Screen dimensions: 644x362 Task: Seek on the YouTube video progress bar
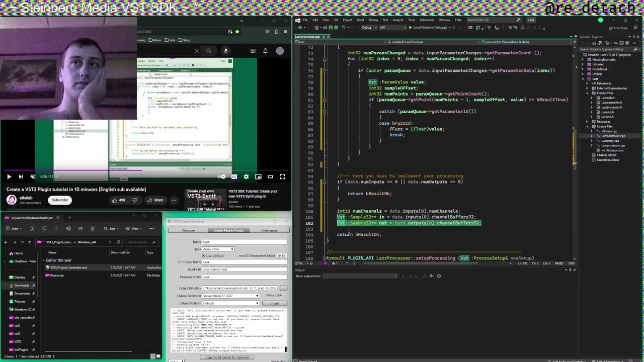tap(146, 169)
